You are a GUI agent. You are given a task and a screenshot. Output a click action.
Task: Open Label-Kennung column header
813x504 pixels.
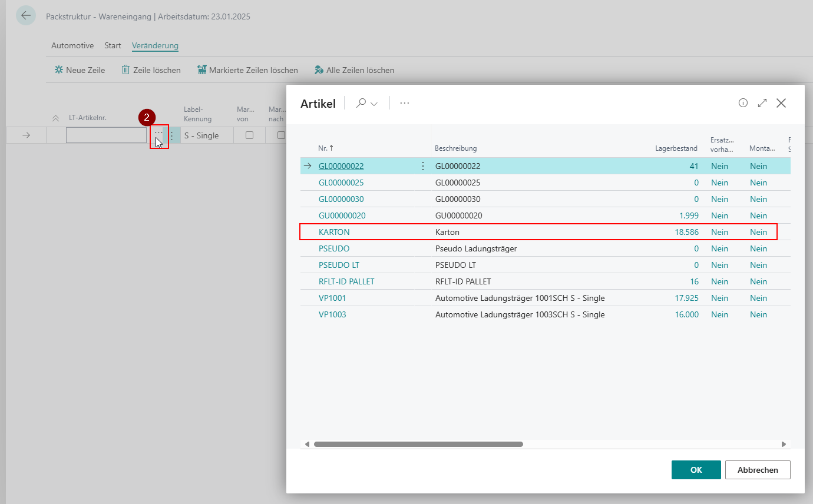[198, 114]
